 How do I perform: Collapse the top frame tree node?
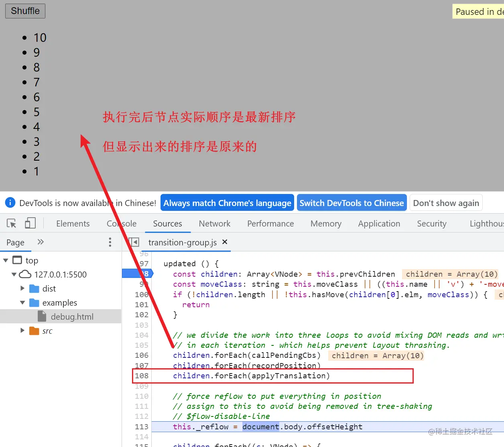6,260
